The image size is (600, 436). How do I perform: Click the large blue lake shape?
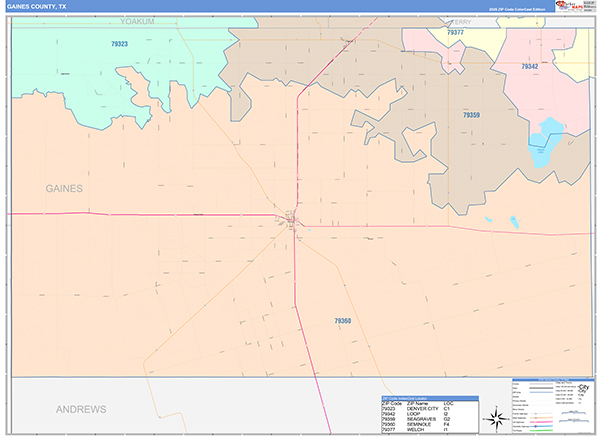[545, 142]
